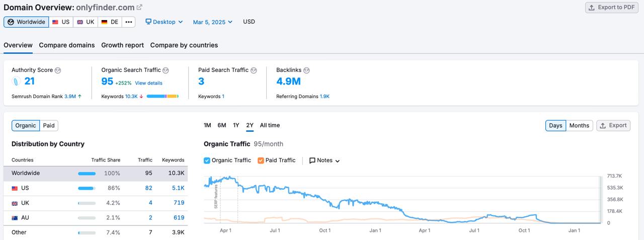The image size is (644, 240).
Task: Click the keyword position distribution color bar
Action: pyautogui.click(x=163, y=96)
